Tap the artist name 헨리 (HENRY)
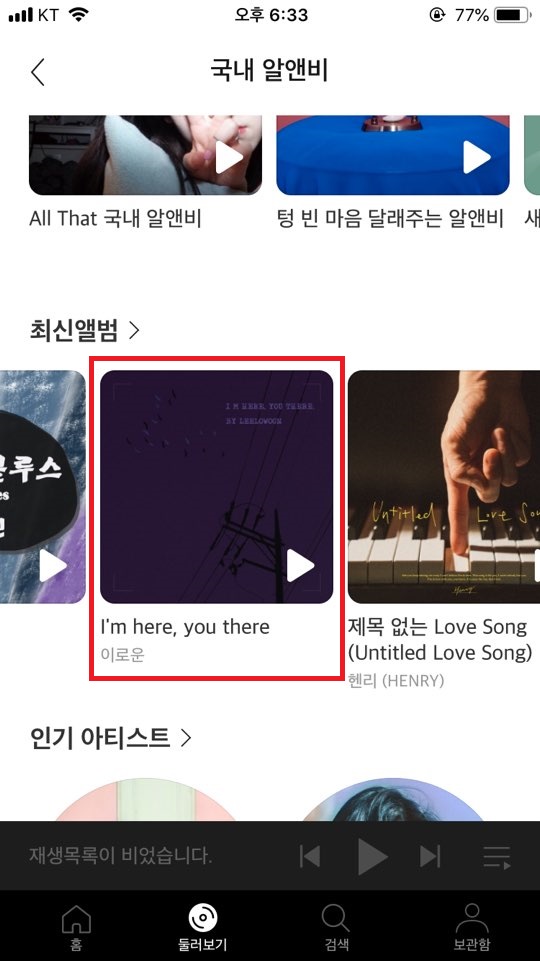 [395, 680]
